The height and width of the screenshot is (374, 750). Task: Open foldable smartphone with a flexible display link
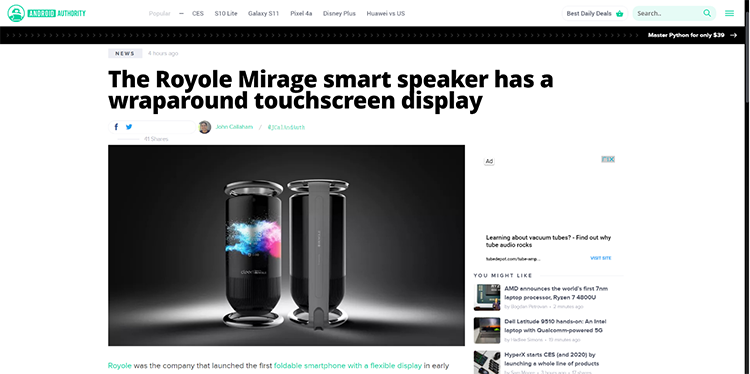click(348, 365)
